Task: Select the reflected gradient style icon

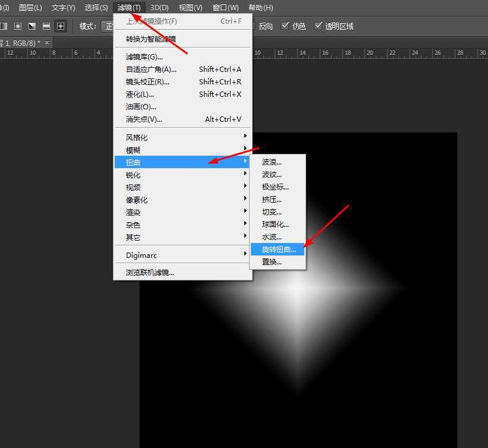Action: [x=46, y=26]
